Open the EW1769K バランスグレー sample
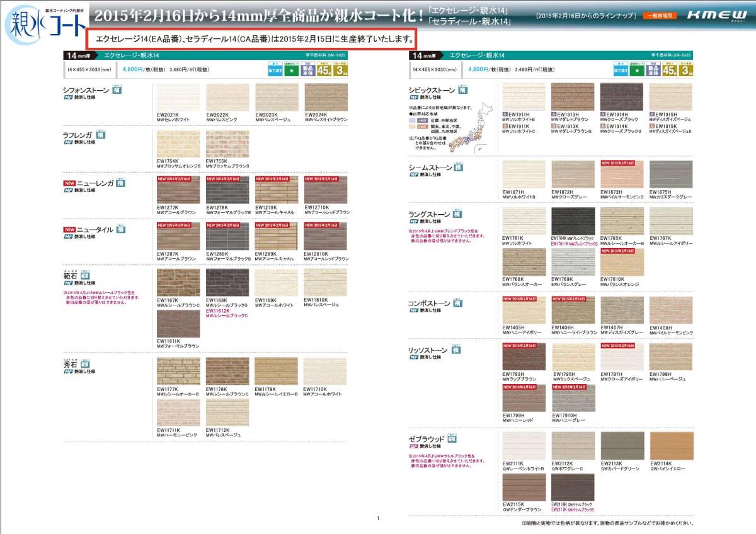756x534 pixels. [573, 263]
